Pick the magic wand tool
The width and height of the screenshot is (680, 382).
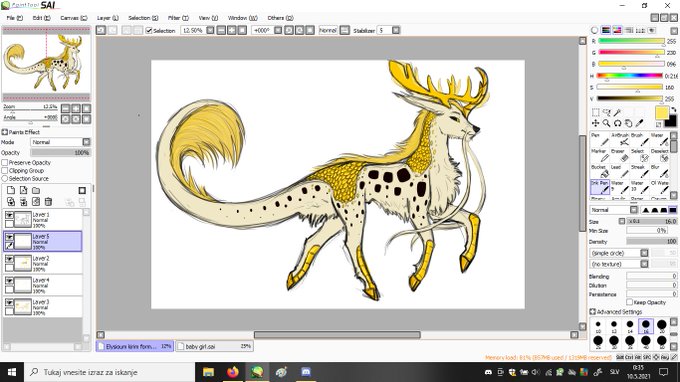pos(617,112)
